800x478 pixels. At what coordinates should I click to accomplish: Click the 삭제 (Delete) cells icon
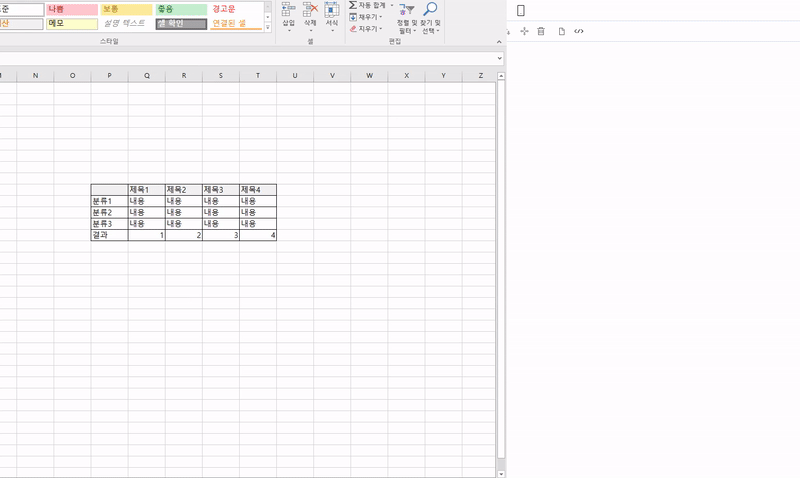click(310, 8)
